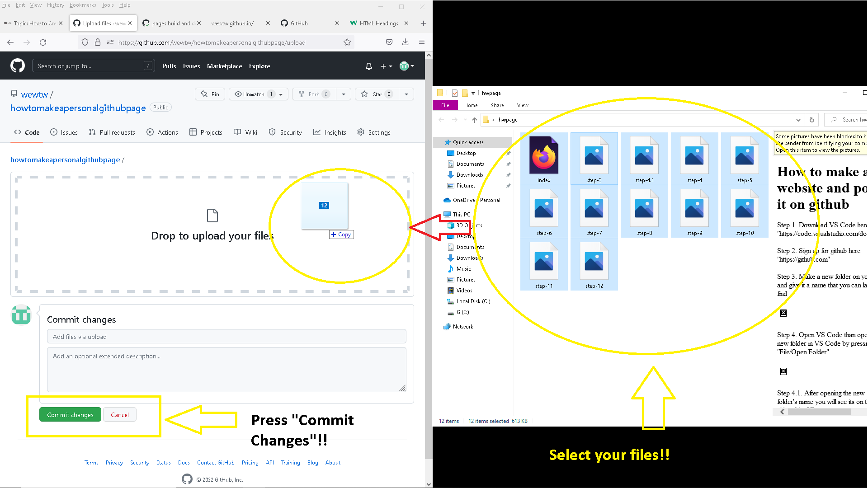The width and height of the screenshot is (868, 488).
Task: Click the green Commit changes button
Action: click(x=70, y=415)
